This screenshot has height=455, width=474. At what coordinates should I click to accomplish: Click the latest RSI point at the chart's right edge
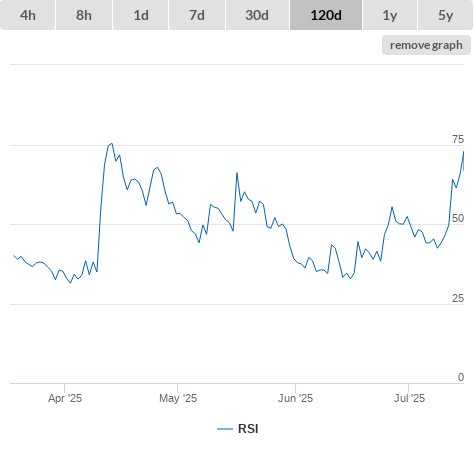pyautogui.click(x=464, y=170)
